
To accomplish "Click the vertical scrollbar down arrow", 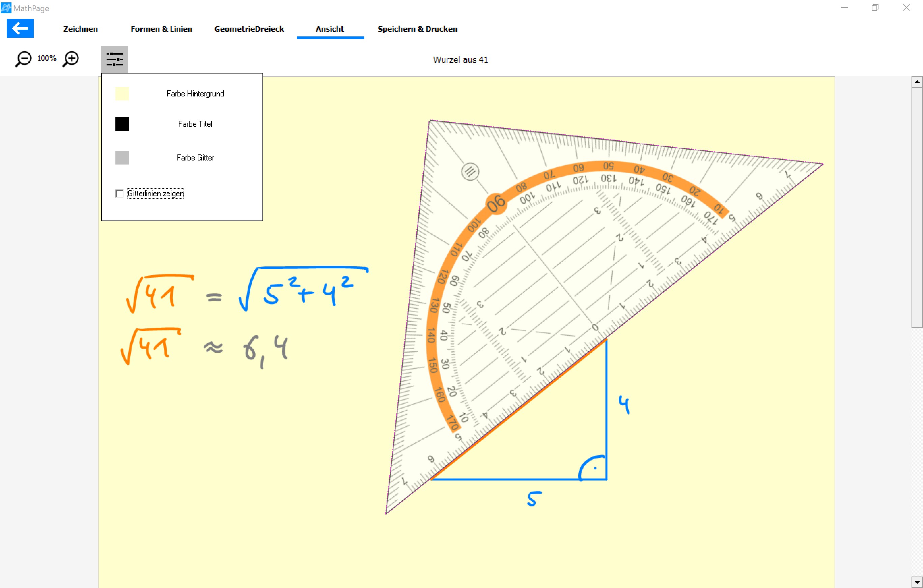I will point(917,582).
